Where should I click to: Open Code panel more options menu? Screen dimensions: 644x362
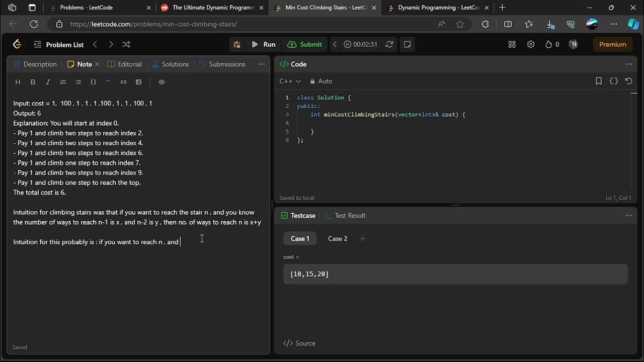pos(628,64)
